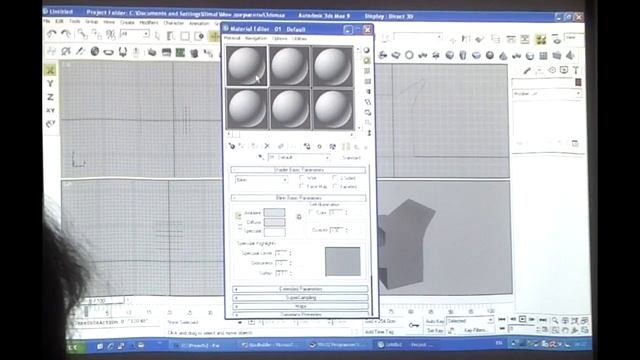Screen dimensions: 640x360
Task: Click Material/Map Navigator icon
Action: click(369, 133)
